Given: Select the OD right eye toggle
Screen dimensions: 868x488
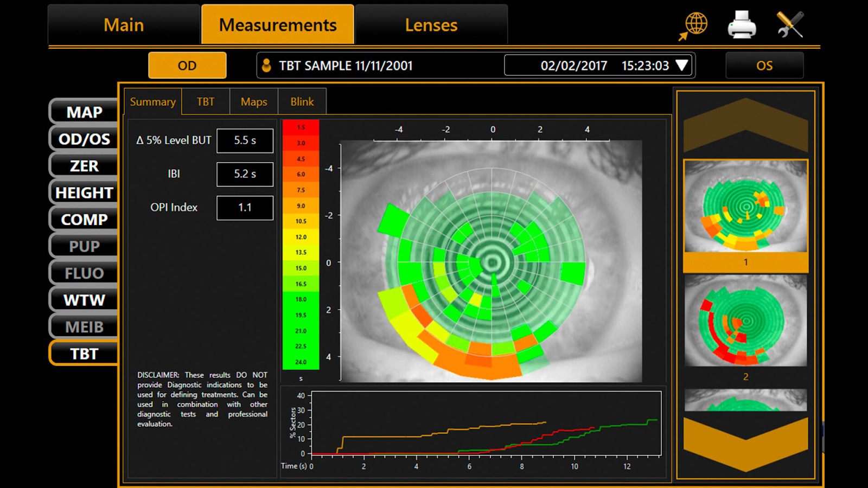Looking at the screenshot, I should coord(187,66).
